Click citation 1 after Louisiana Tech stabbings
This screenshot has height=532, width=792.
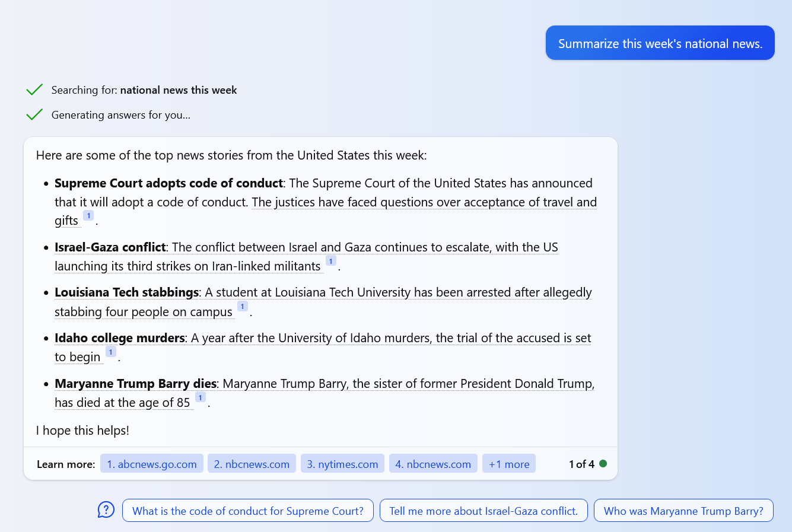tap(242, 307)
